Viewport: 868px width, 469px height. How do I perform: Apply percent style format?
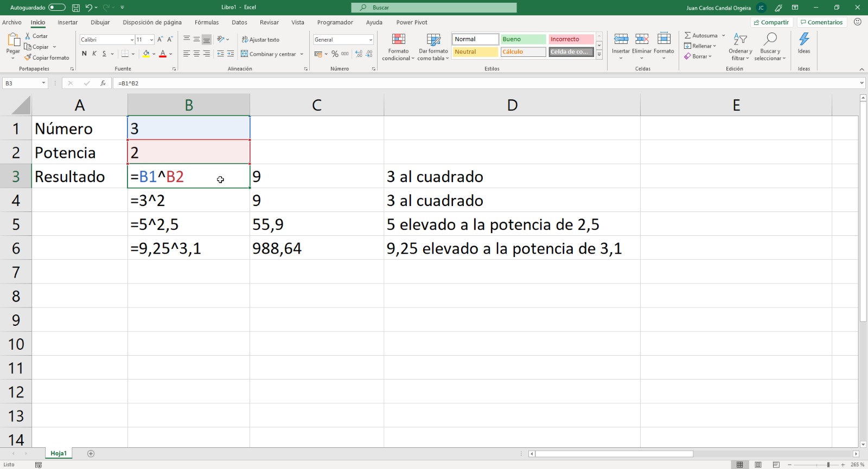pyautogui.click(x=335, y=54)
